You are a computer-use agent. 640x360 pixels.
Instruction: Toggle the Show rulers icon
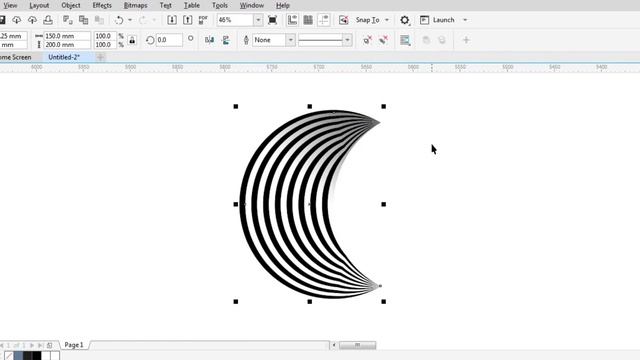point(292,20)
